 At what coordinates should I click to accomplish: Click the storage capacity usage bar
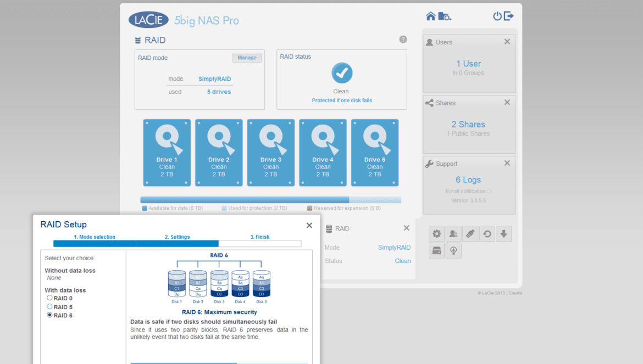coord(270,200)
